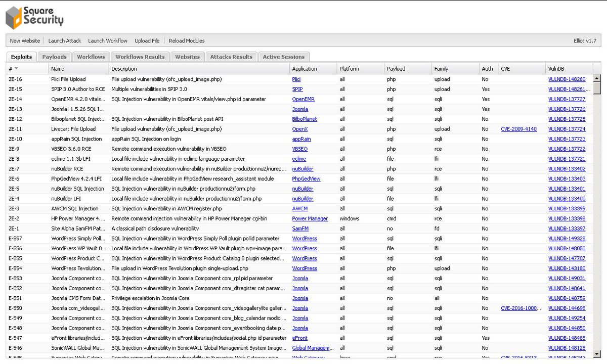Click the Description column header
607x364 pixels.
(200, 68)
